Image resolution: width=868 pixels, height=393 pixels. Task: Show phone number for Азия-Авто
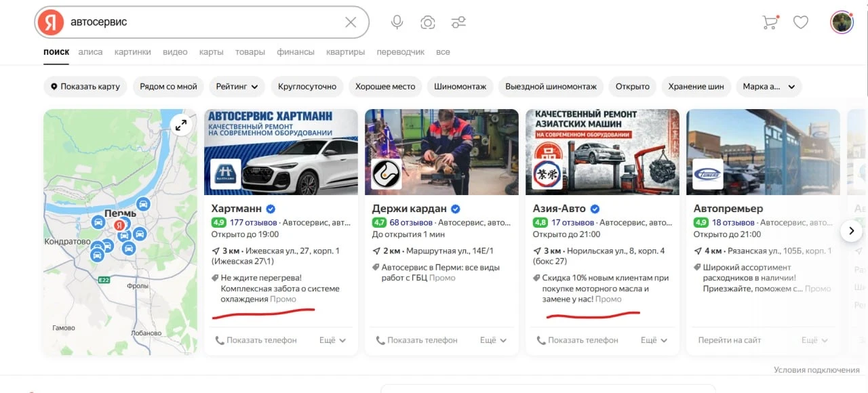[x=577, y=340]
